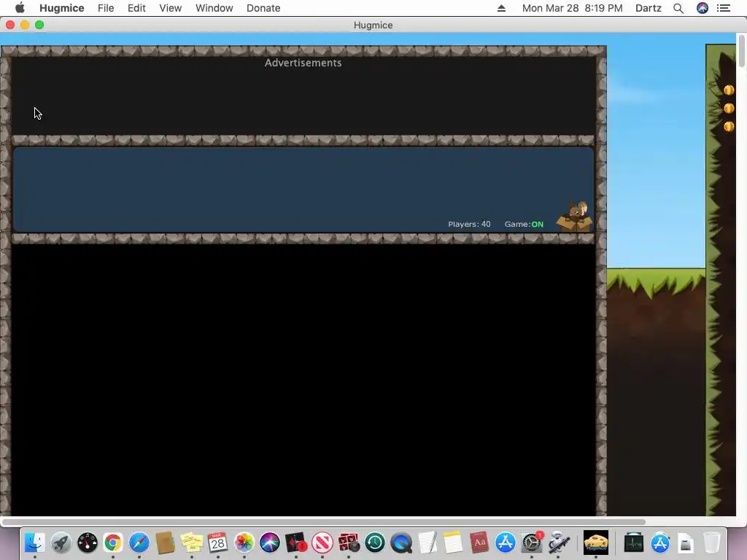747x560 pixels.
Task: Open the Trash in dock
Action: tap(711, 542)
